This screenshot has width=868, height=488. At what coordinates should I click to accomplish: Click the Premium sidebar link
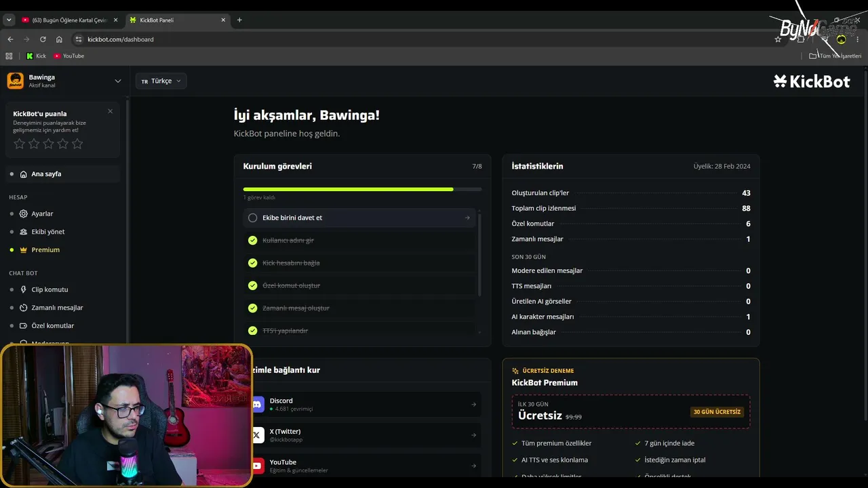point(63,250)
